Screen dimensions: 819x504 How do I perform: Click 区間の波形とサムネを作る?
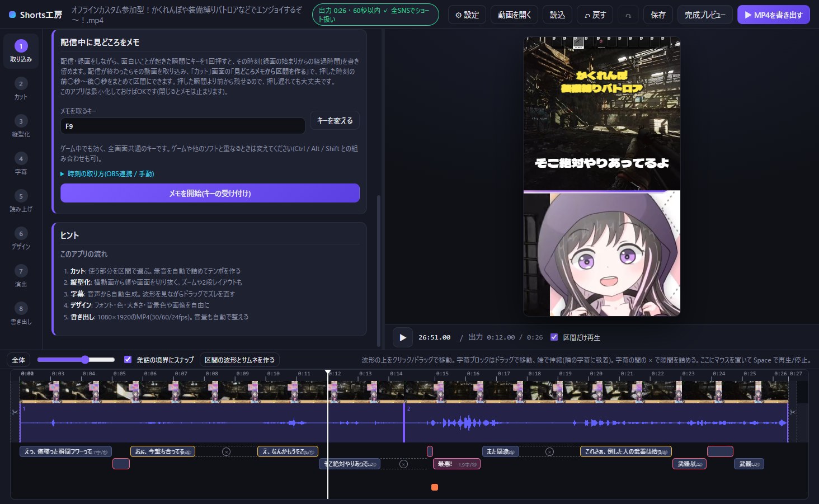pyautogui.click(x=239, y=360)
